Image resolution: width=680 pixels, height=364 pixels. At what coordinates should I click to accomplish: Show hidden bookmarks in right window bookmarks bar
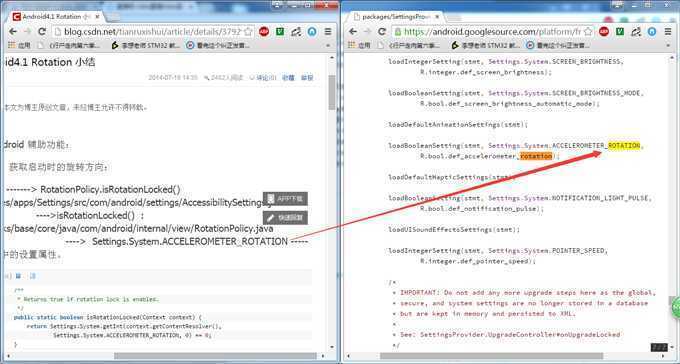[668, 45]
